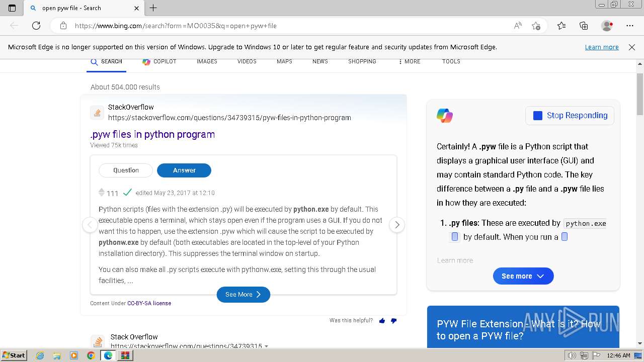The image size is (644, 362).
Task: View site information lock icon
Action: tap(63, 26)
